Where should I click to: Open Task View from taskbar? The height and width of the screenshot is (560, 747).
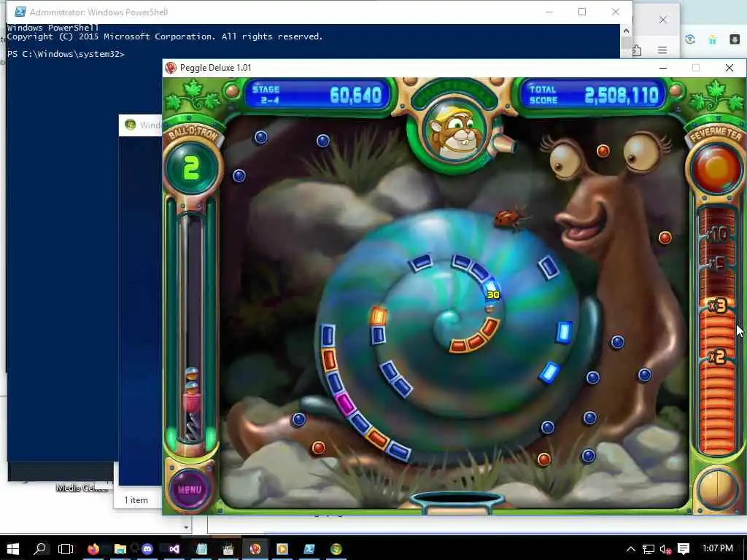[66, 549]
